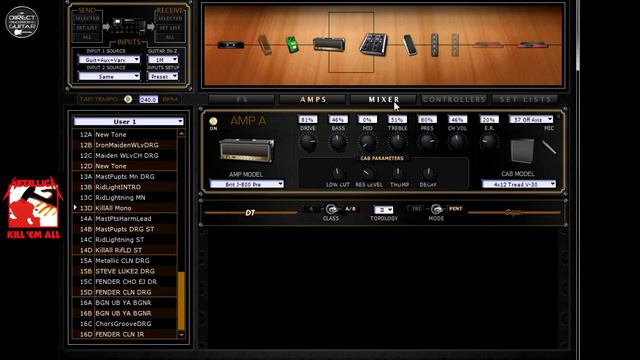Click the Direct Recording Guitar logo

(x=22, y=22)
